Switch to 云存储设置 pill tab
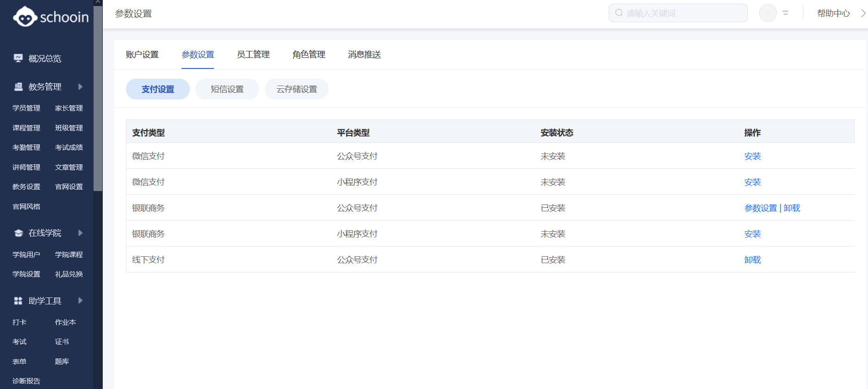This screenshot has height=389, width=868. point(297,89)
